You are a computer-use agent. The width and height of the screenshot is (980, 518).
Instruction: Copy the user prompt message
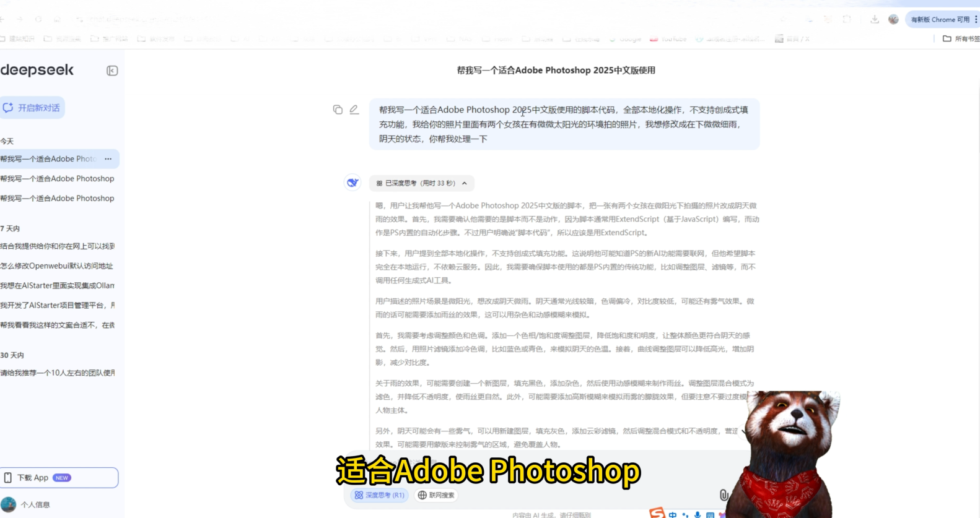(x=338, y=110)
